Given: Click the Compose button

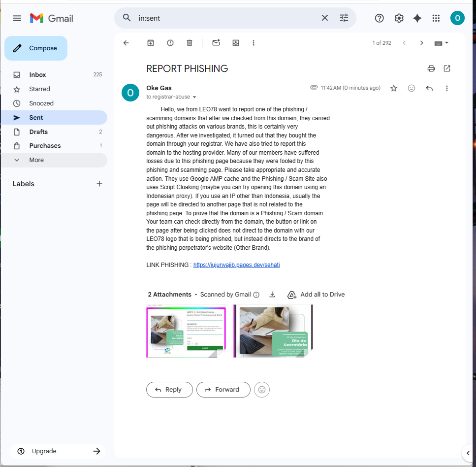Looking at the screenshot, I should [36, 48].
